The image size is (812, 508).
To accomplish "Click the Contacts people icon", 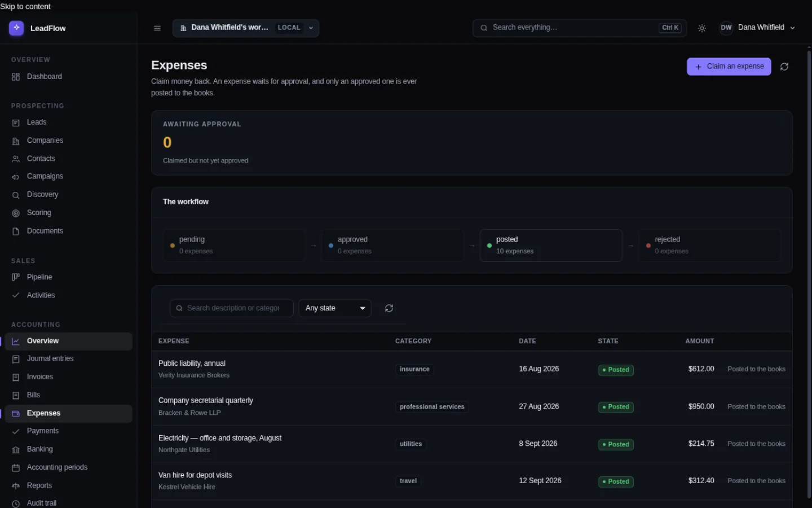I will tap(16, 159).
